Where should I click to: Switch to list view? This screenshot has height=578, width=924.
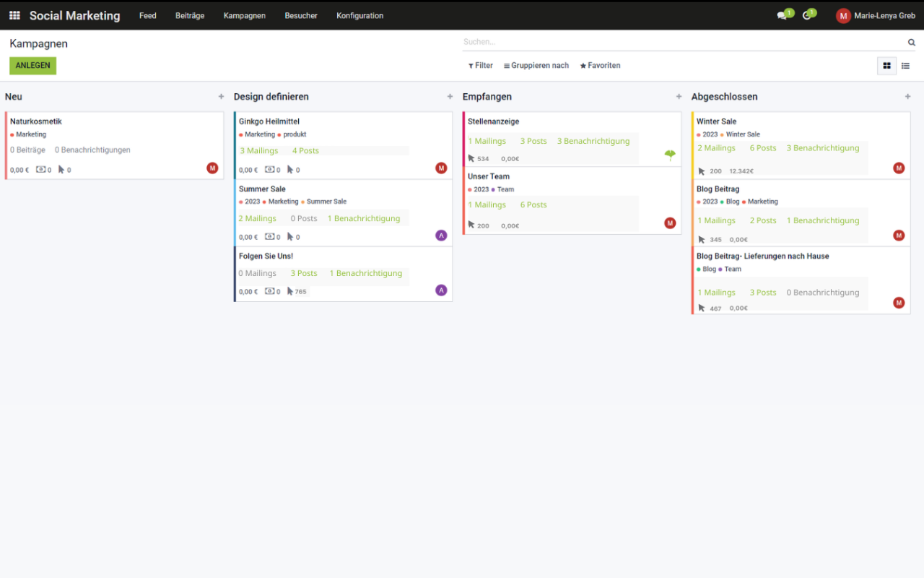point(905,66)
